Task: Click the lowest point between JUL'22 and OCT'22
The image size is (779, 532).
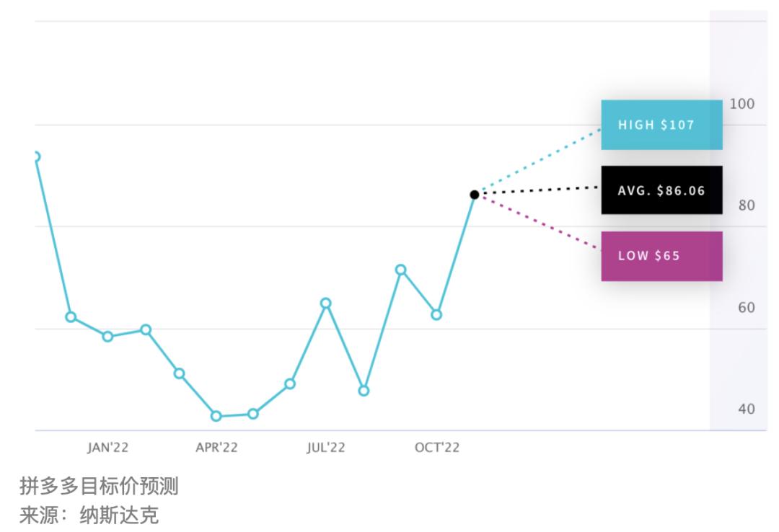Action: click(x=364, y=391)
